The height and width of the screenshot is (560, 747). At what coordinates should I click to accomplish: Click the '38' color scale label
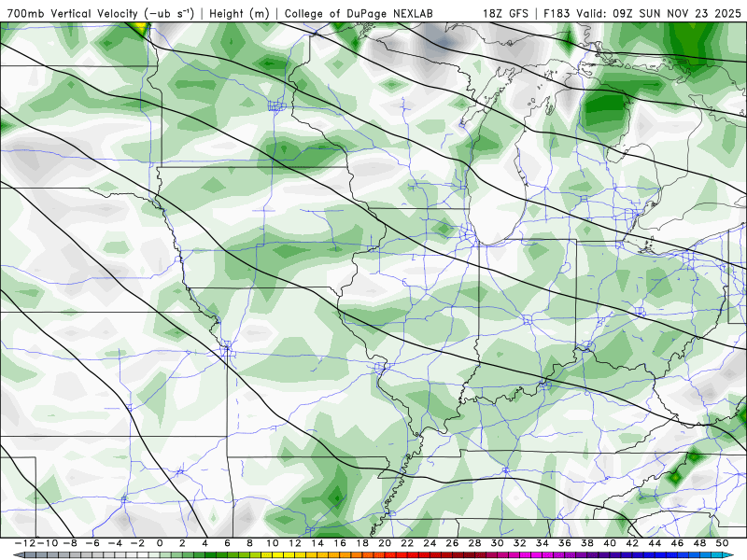tap(587, 543)
